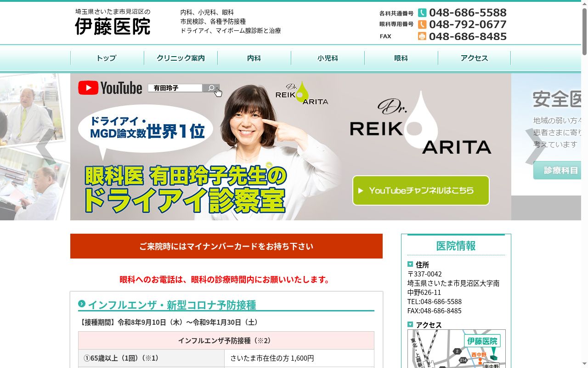Screen dimensions: 588x368
Task: Click the green triangle icon beside 住所
Action: [410, 264]
